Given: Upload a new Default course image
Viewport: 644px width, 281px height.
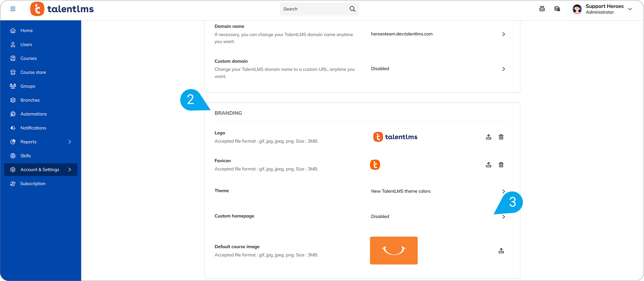Looking at the screenshot, I should click(x=501, y=250).
